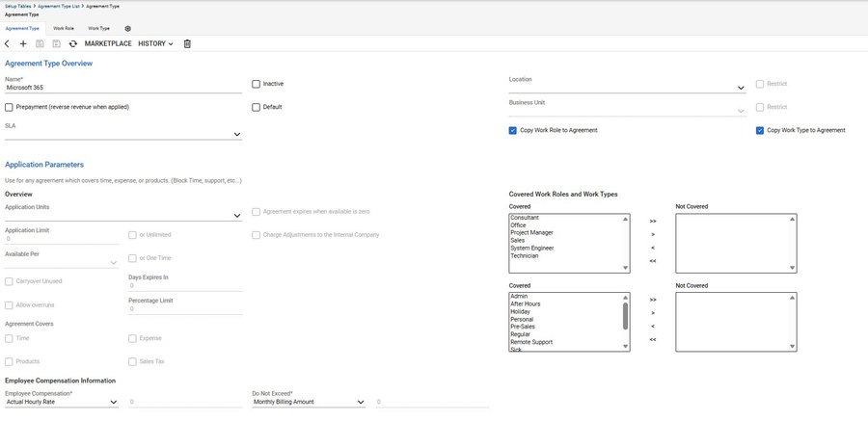The height and width of the screenshot is (421, 868).
Task: Move selected work type to Not Covered with >
Action: tap(653, 313)
